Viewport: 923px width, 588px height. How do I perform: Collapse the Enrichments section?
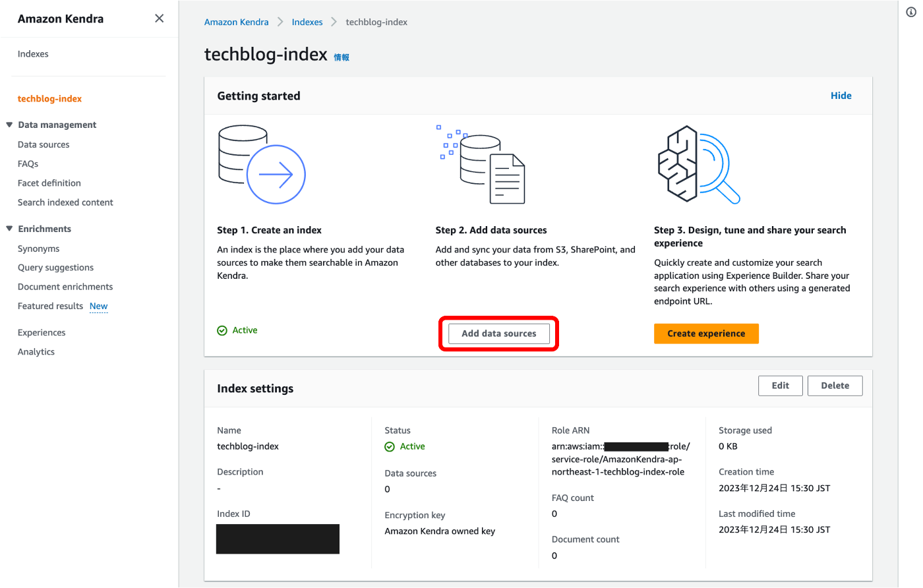point(9,229)
